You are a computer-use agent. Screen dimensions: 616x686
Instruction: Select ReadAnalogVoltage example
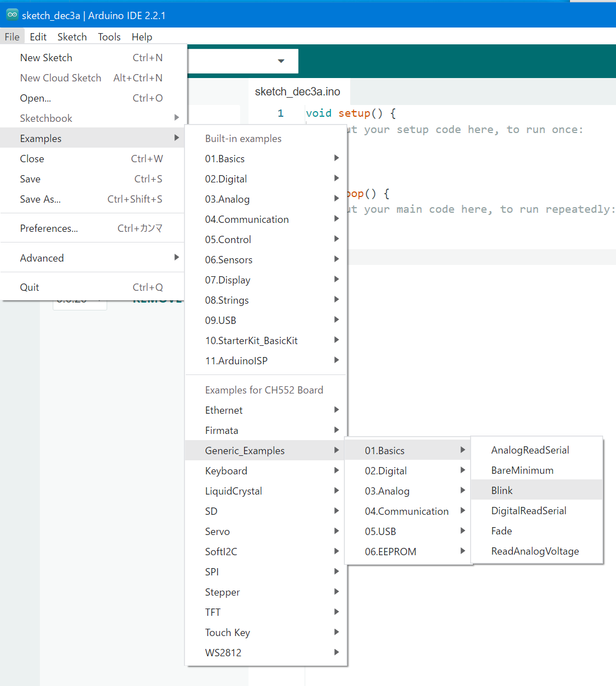(x=536, y=551)
